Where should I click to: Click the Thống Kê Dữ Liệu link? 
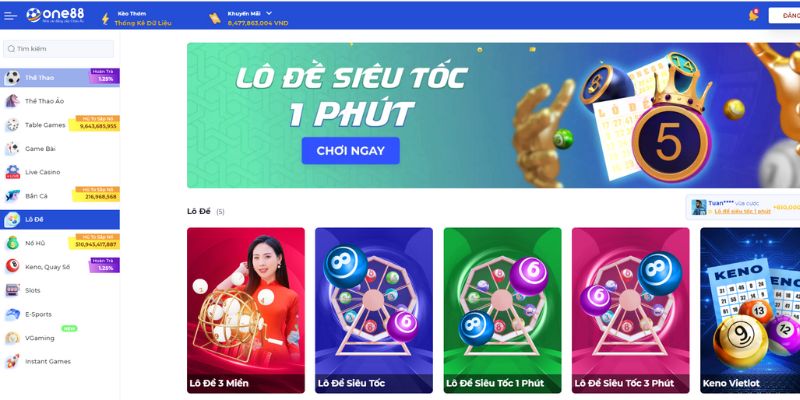tap(143, 23)
